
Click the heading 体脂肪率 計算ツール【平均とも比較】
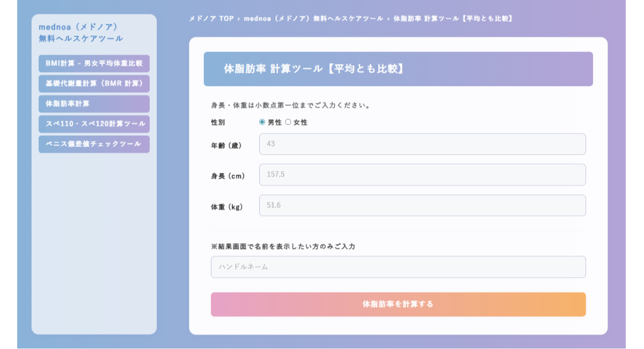coord(314,69)
